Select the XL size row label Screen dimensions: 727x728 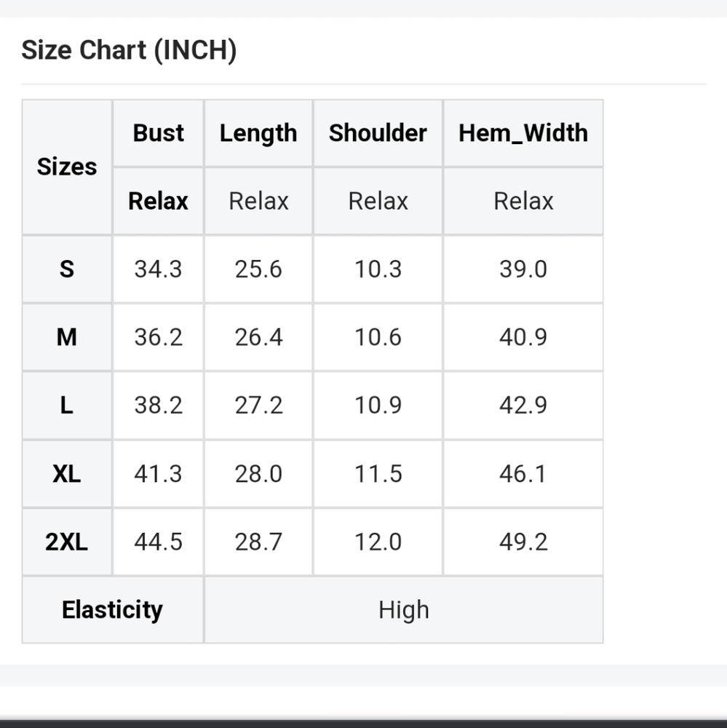click(67, 474)
